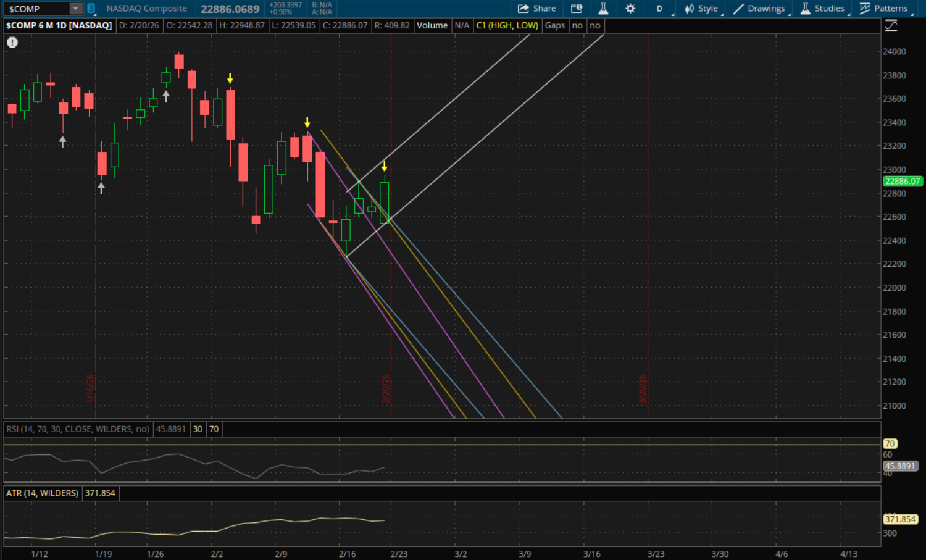
Task: Open the Studies dropdown
Action: 822,9
